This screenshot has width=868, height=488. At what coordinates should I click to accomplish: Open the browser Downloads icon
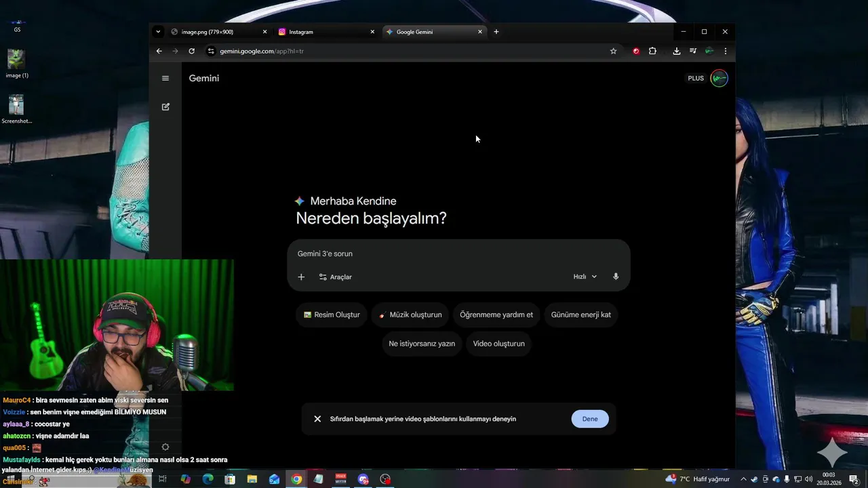pos(677,51)
